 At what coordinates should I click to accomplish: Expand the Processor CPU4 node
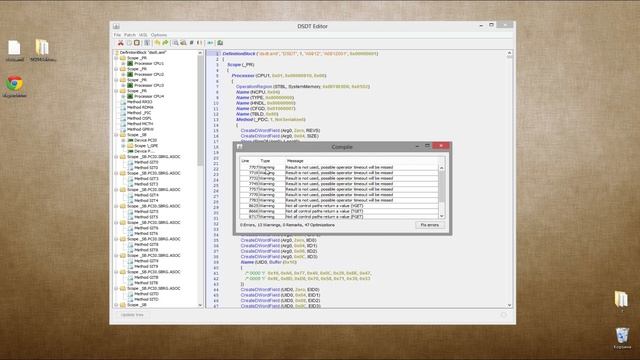(123, 97)
